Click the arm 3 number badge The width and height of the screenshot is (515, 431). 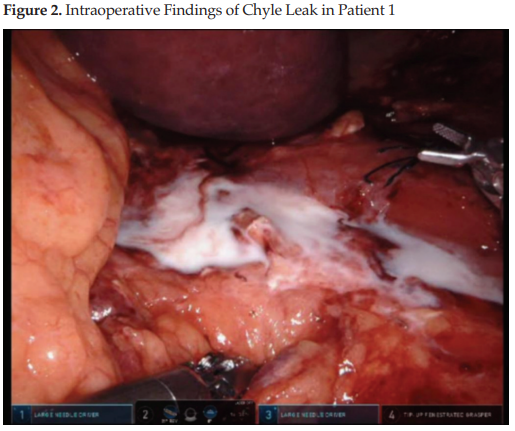pyautogui.click(x=268, y=415)
